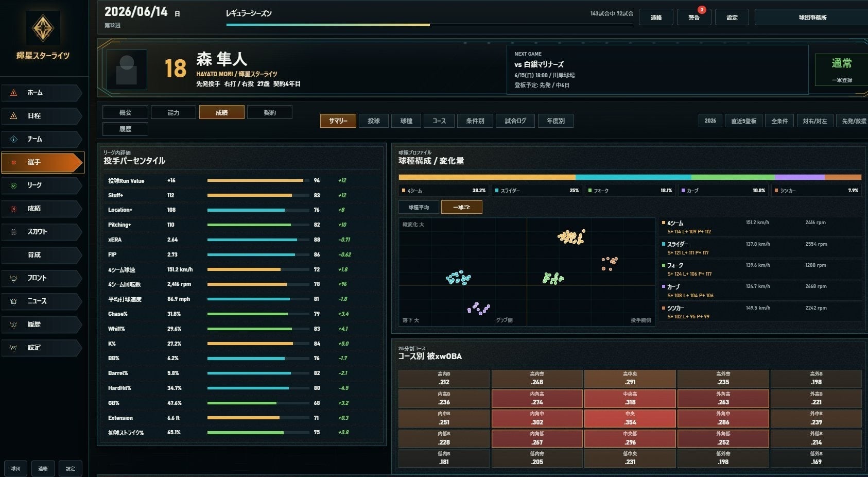This screenshot has height=477, width=868.
Task: Click the リーグ check icon in sidebar
Action: (x=14, y=185)
